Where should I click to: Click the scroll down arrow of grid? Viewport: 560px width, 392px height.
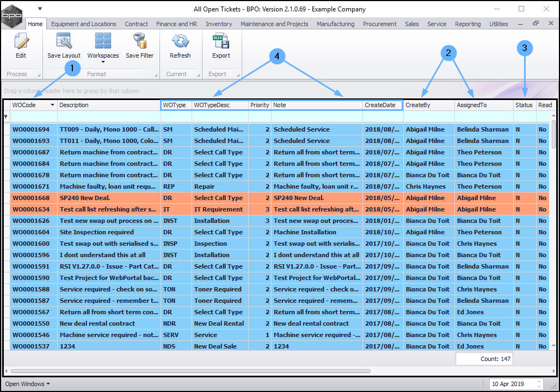point(553,346)
